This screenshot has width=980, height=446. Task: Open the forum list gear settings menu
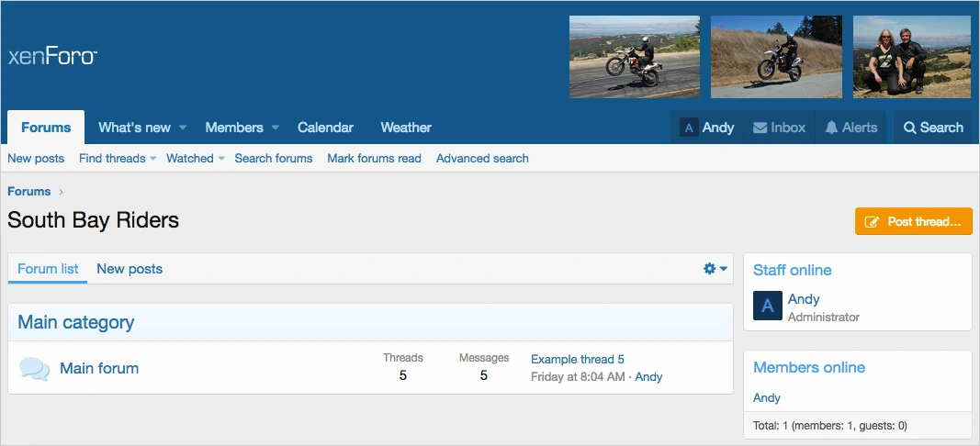pos(715,269)
